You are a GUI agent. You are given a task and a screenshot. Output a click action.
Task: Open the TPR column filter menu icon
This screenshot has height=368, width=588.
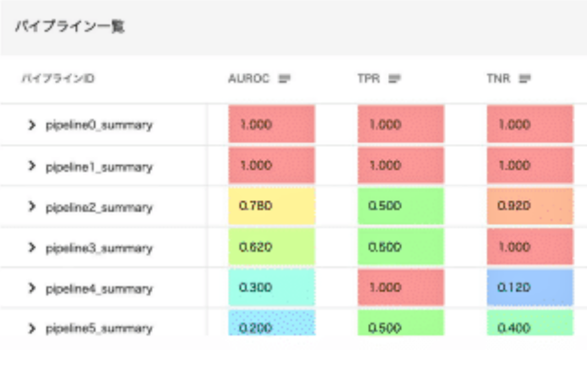(395, 79)
